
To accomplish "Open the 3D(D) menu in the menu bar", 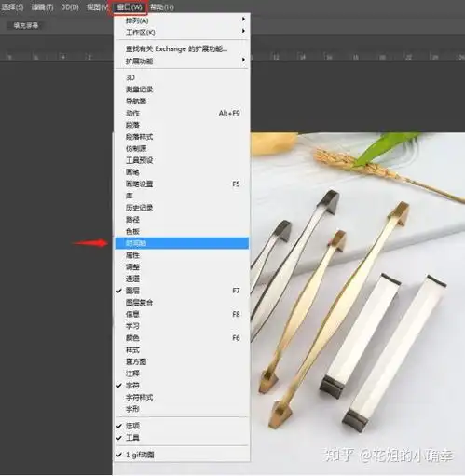I will (70, 7).
